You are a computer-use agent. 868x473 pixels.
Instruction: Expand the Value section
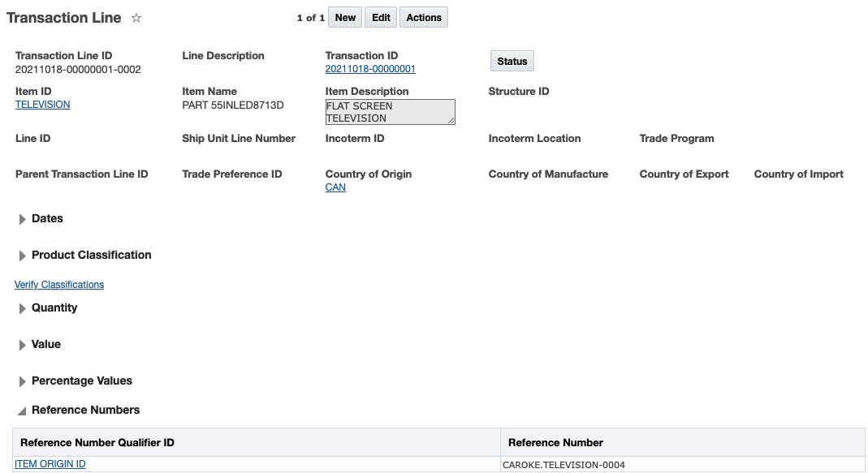point(23,345)
